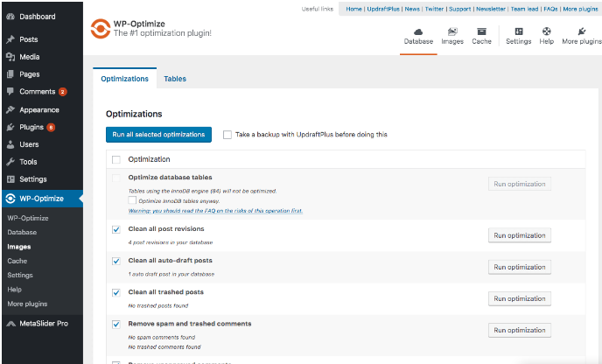Run optimization for spam and trashed comments
Image resolution: width=602 pixels, height=364 pixels.
click(x=520, y=330)
